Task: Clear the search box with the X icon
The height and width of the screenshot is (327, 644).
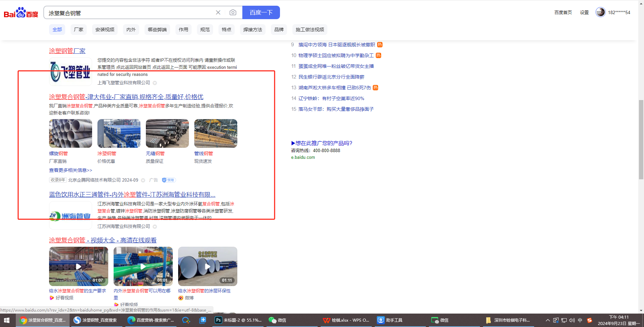Action: (x=218, y=12)
